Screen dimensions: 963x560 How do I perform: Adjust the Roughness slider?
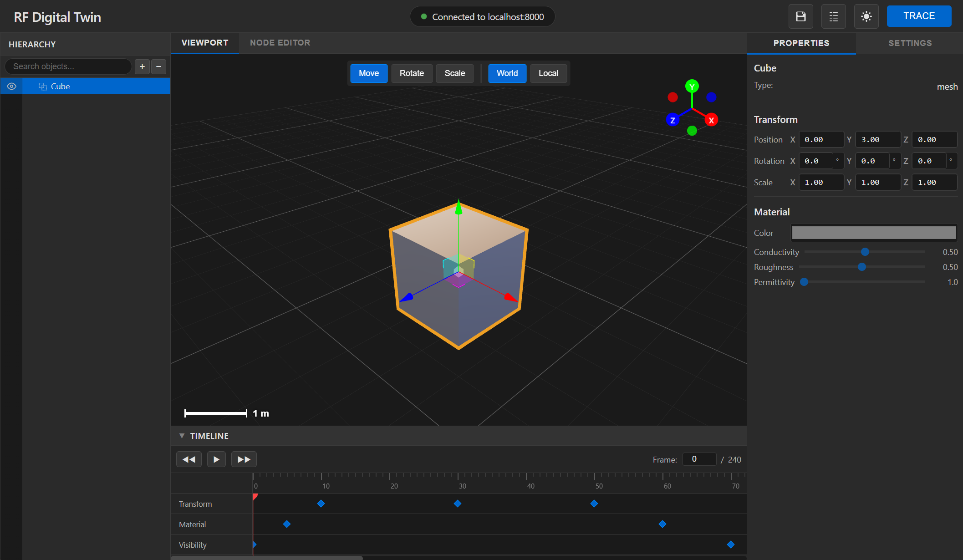[861, 267]
